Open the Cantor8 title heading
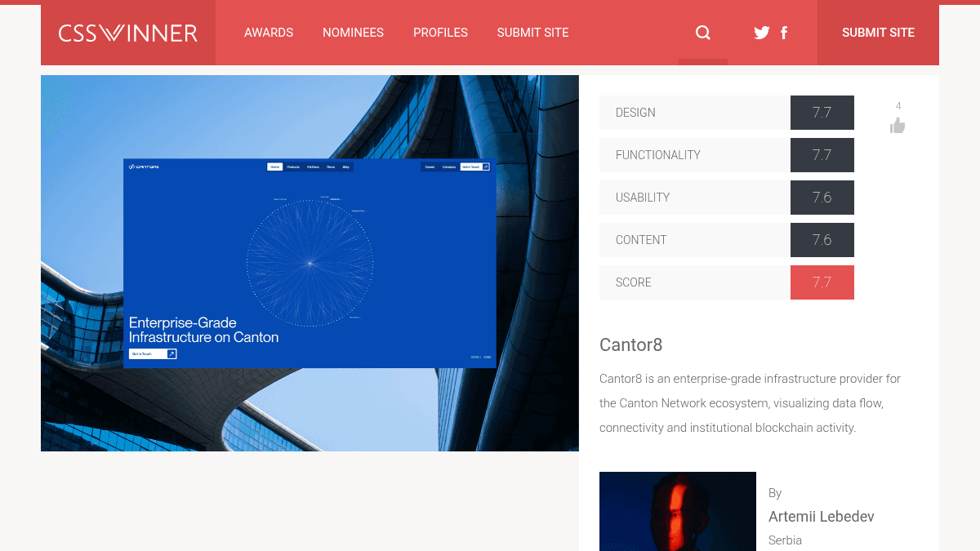Image resolution: width=980 pixels, height=551 pixels. (x=630, y=344)
